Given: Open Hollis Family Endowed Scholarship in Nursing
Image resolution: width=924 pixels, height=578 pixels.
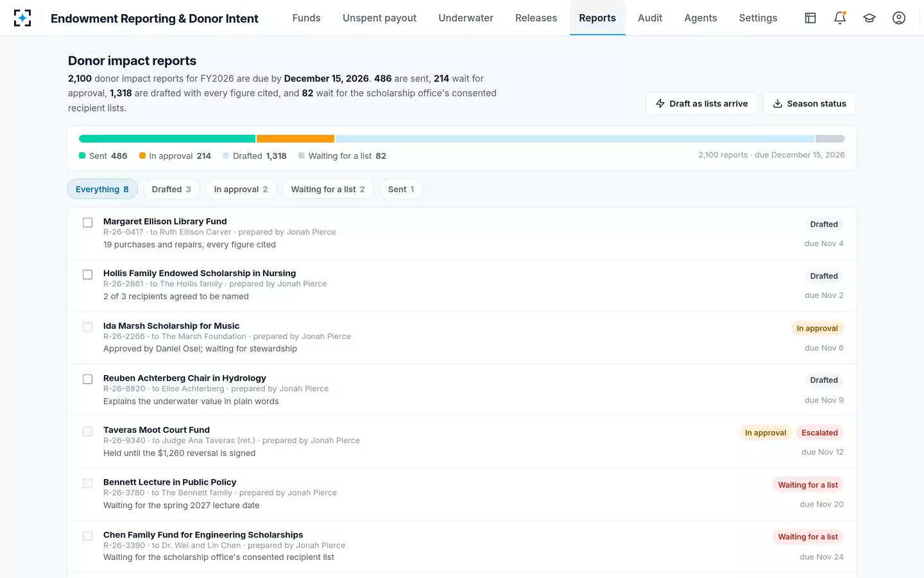Looking at the screenshot, I should [200, 273].
